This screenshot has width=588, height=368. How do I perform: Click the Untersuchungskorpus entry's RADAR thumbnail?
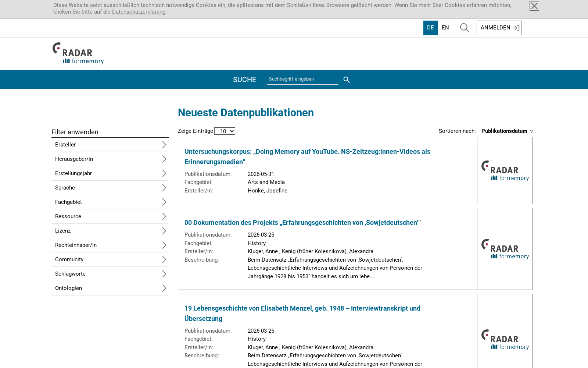[x=505, y=171]
